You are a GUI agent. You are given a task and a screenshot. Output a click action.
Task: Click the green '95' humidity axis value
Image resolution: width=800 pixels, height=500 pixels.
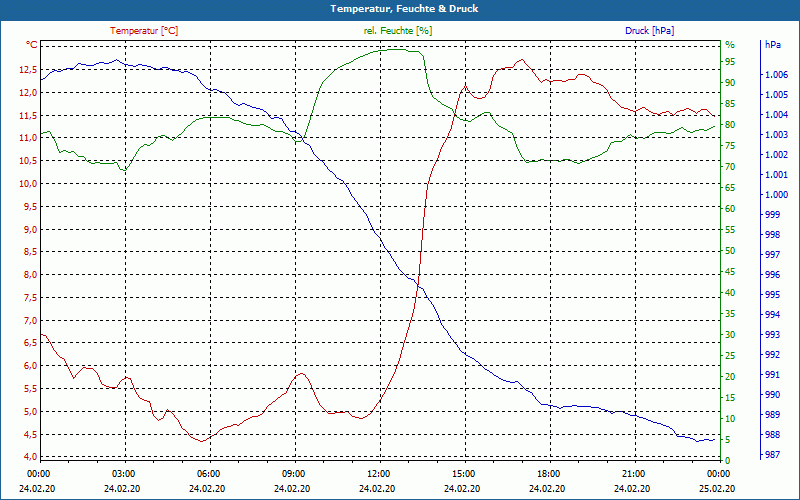point(730,62)
